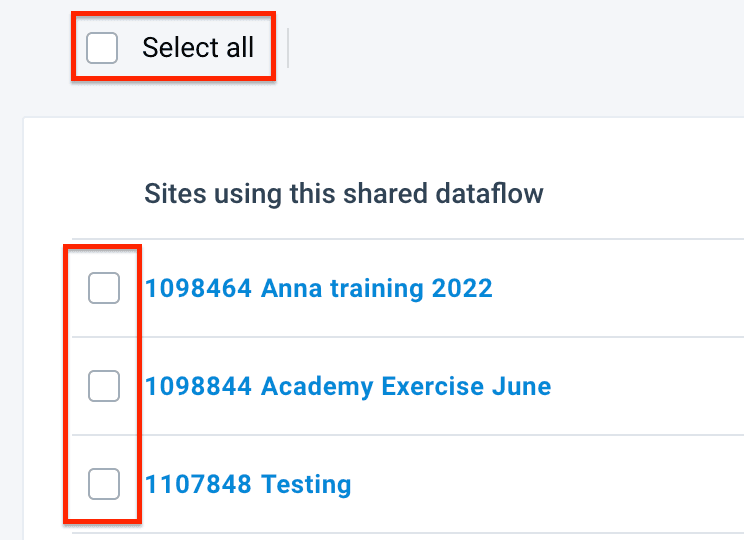This screenshot has height=540, width=744.
Task: Open the "1098464 Anna training 2022" site link
Action: point(318,289)
